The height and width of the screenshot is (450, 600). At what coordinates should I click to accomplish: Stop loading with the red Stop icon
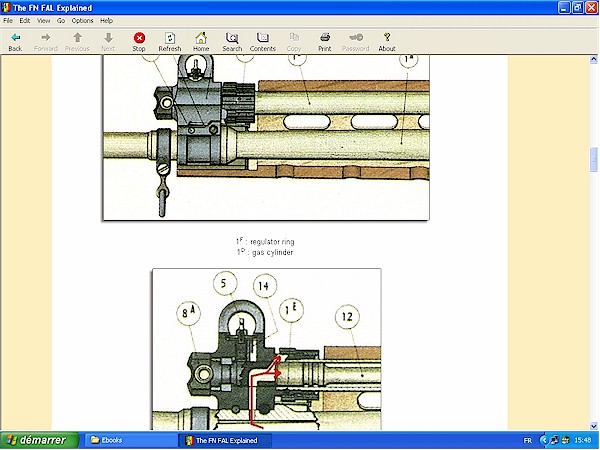coord(139,42)
